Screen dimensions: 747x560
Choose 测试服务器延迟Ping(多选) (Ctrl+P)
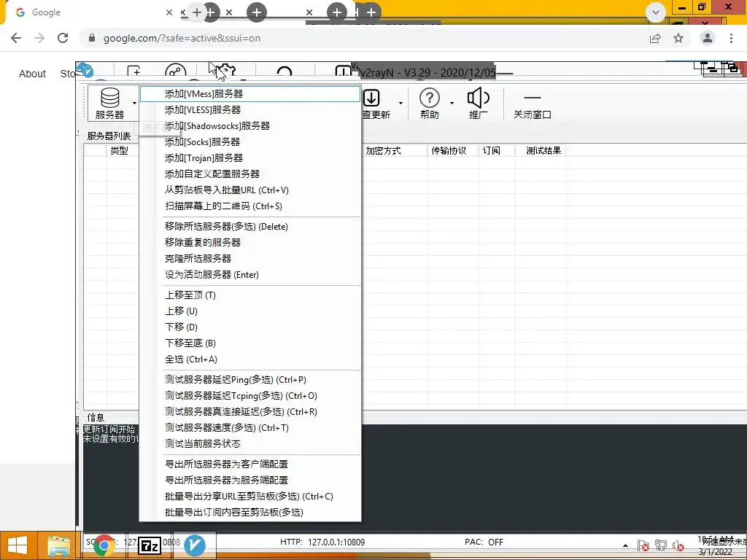250,380
